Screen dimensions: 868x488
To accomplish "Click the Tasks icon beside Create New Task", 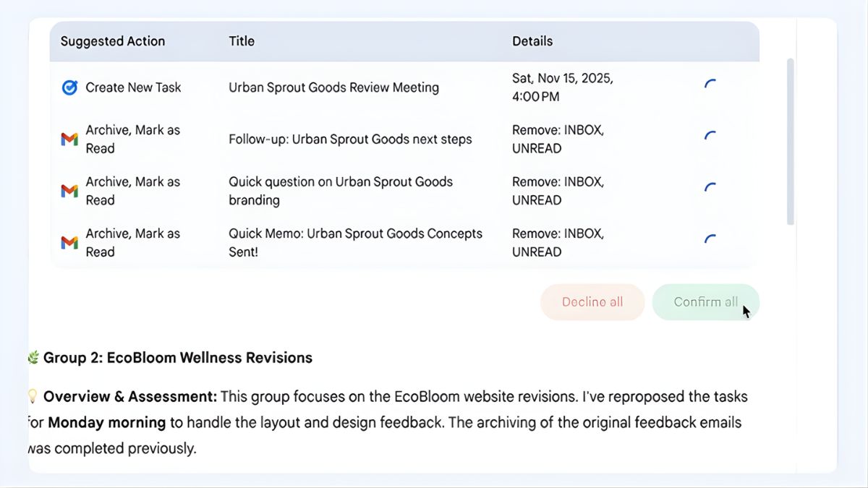I will pos(69,87).
